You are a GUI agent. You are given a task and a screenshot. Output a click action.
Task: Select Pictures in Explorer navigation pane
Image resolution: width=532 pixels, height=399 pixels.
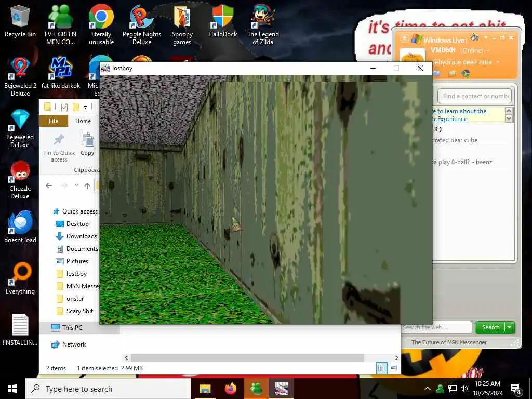coord(72,261)
